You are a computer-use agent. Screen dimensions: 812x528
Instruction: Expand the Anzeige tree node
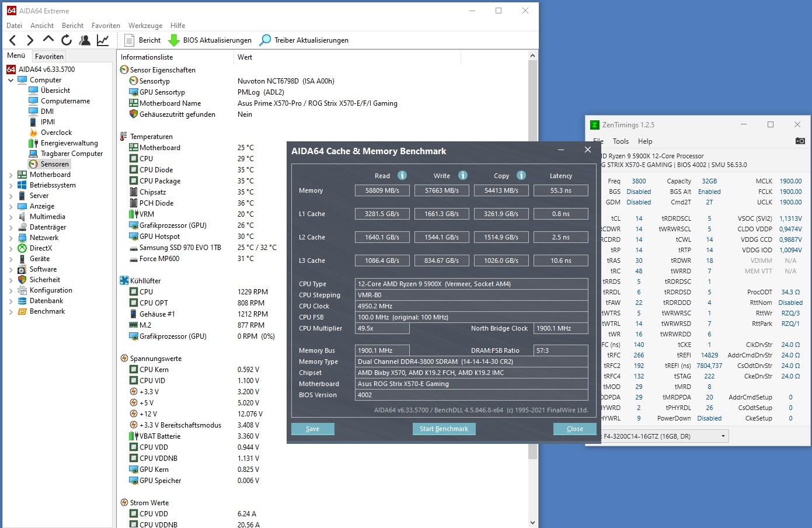click(x=11, y=206)
